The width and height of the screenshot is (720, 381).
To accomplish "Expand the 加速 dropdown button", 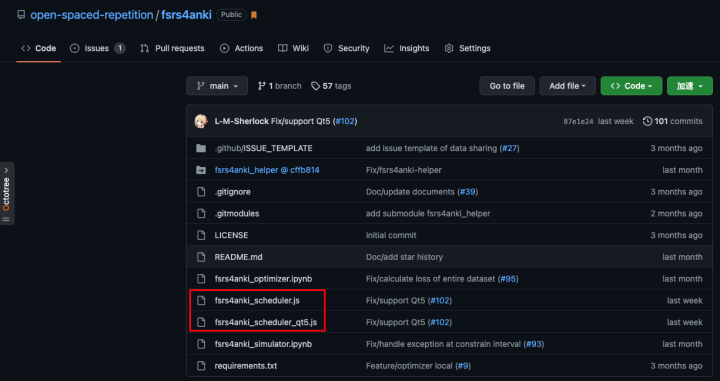I will (690, 86).
